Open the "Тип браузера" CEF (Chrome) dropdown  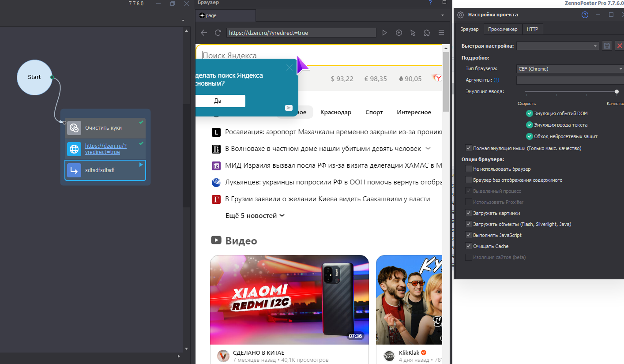coord(570,69)
